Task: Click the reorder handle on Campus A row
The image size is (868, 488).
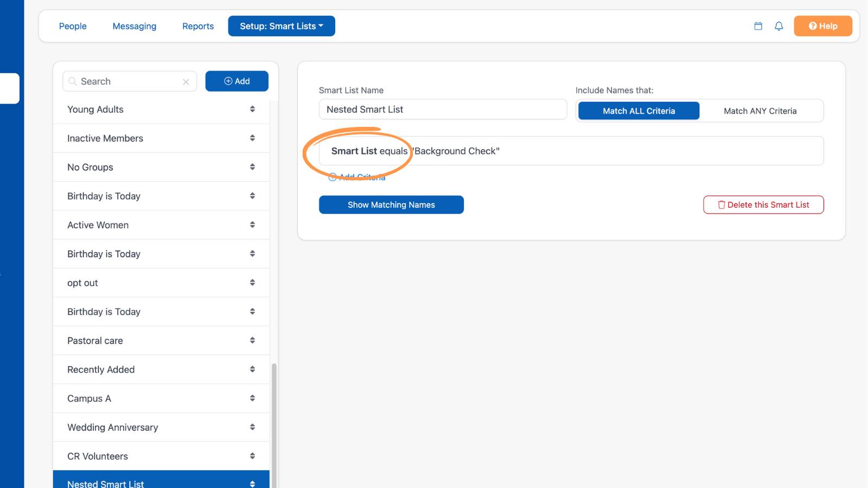Action: (252, 398)
